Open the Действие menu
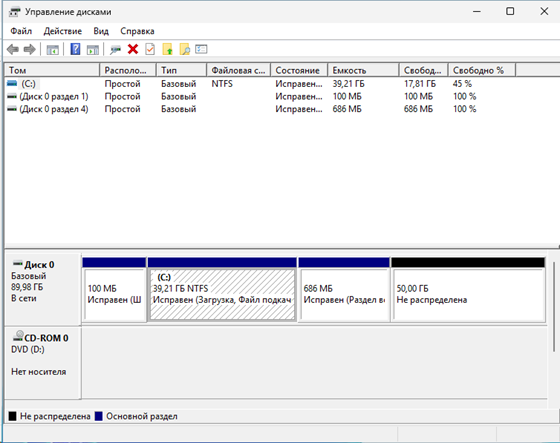 pos(62,31)
